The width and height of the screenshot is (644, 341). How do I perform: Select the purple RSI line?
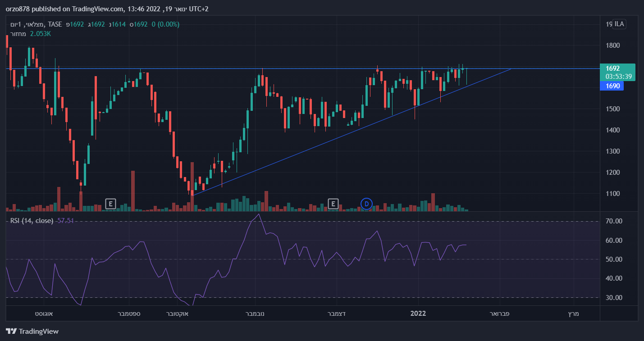pos(236,259)
